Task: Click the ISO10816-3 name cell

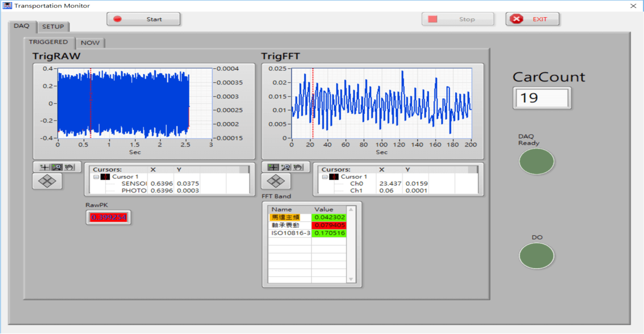Action: pyautogui.click(x=290, y=233)
